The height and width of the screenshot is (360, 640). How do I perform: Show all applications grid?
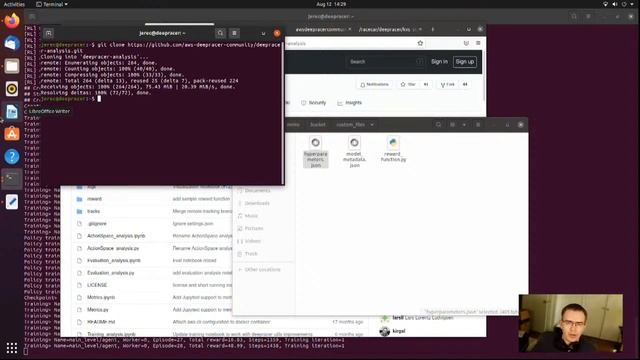12,348
